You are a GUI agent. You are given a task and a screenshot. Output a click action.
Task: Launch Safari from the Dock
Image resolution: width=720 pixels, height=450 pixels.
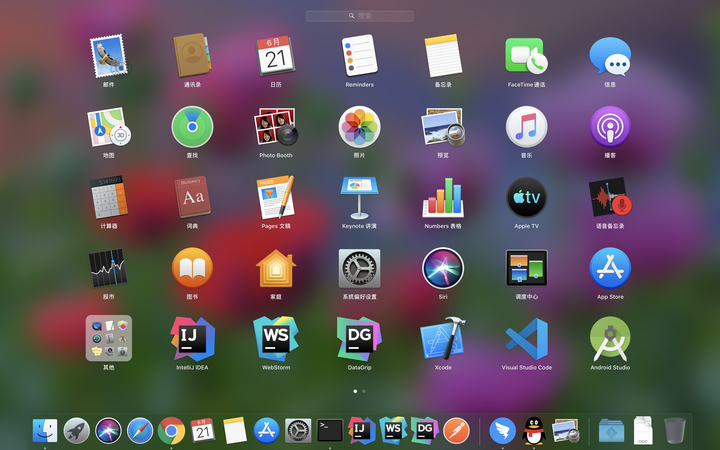[140, 431]
